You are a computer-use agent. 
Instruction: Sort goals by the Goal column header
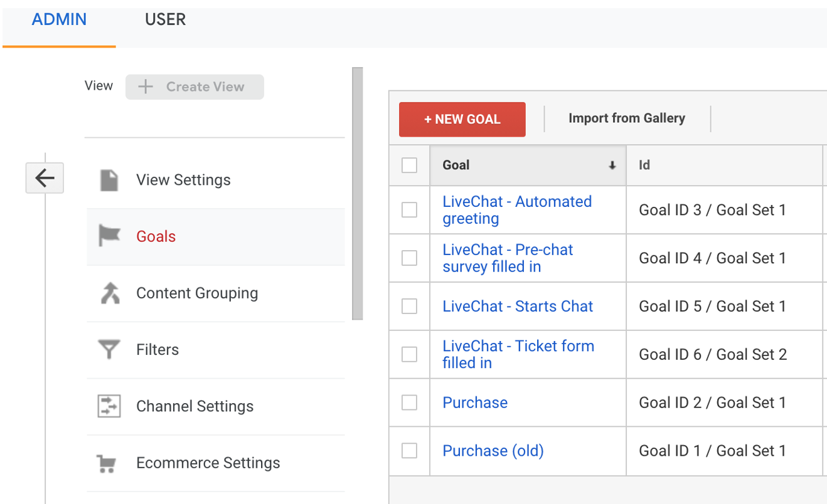coord(457,165)
